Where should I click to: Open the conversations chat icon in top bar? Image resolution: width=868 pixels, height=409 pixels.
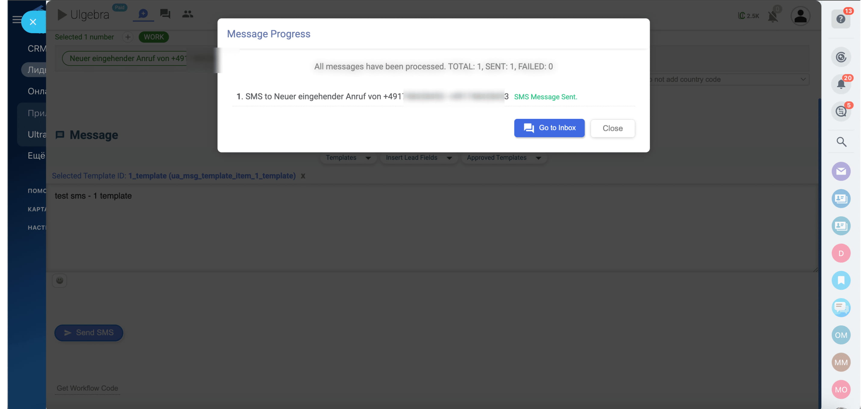point(165,14)
